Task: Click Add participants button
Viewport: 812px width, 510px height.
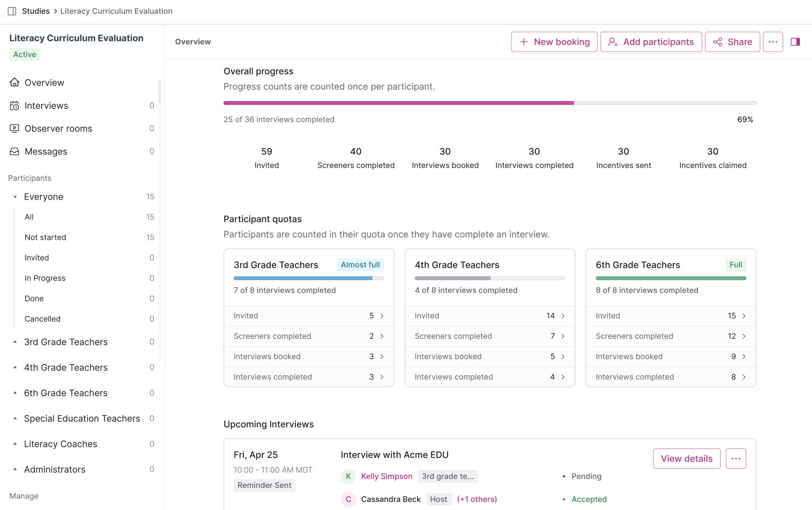Action: pyautogui.click(x=651, y=42)
